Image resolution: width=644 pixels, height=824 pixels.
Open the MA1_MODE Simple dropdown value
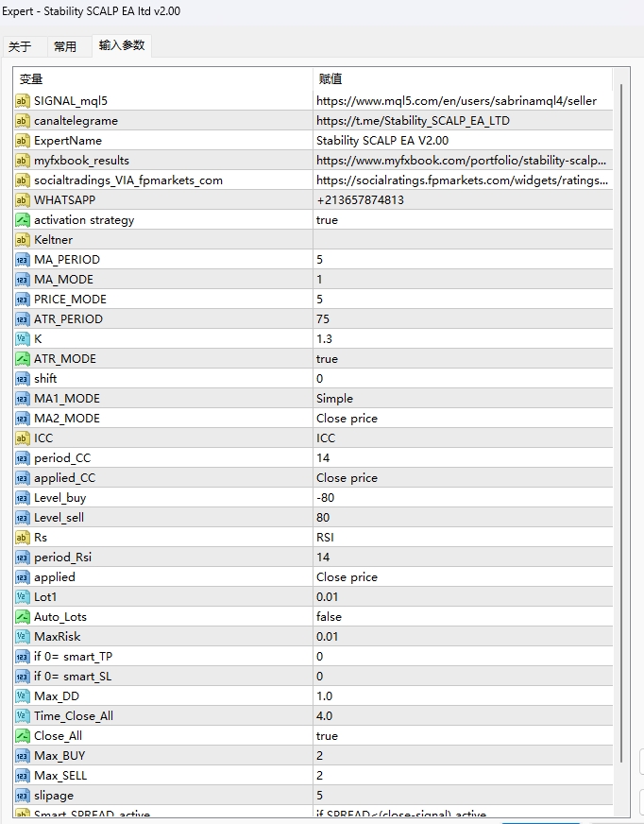pyautogui.click(x=461, y=399)
